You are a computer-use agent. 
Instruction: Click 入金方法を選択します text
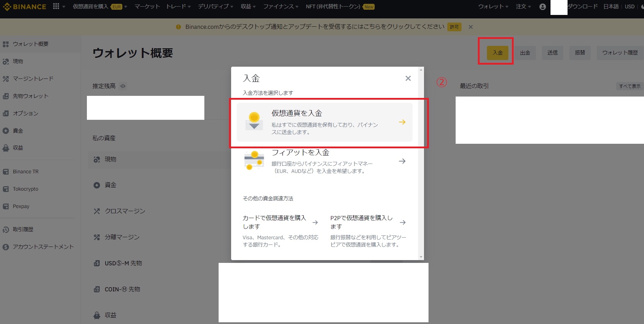click(268, 93)
